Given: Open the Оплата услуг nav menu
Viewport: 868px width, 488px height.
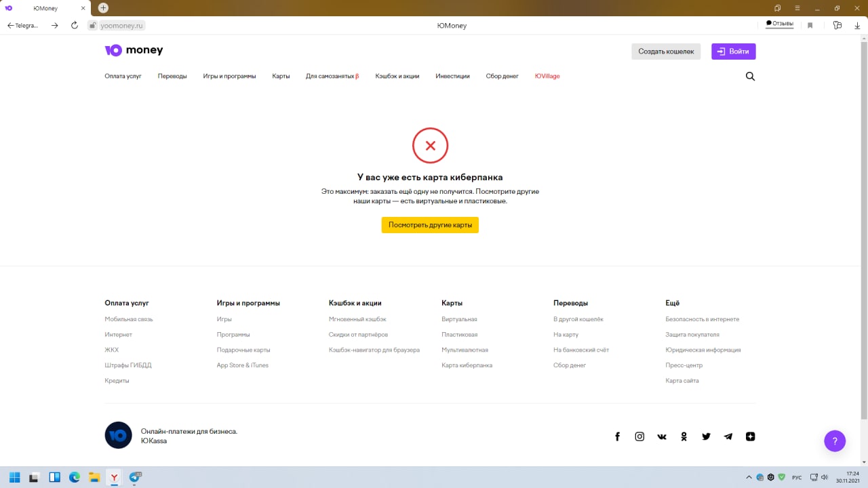Looking at the screenshot, I should (x=123, y=77).
